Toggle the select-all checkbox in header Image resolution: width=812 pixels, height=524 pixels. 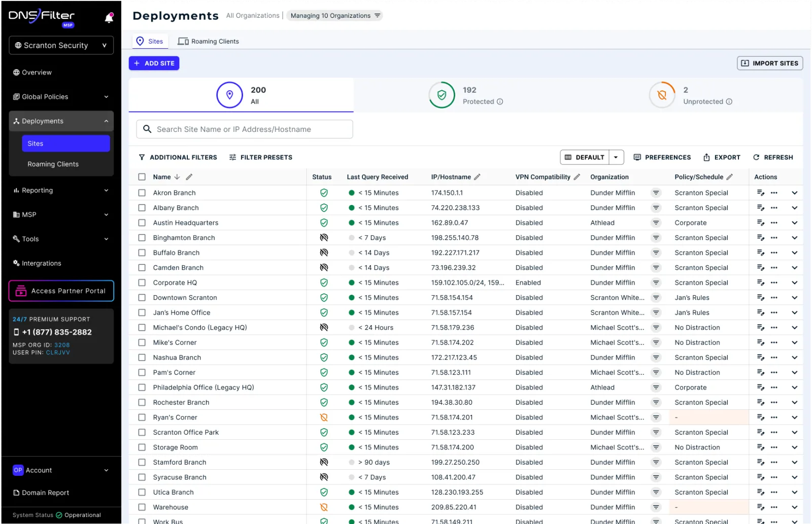(142, 177)
